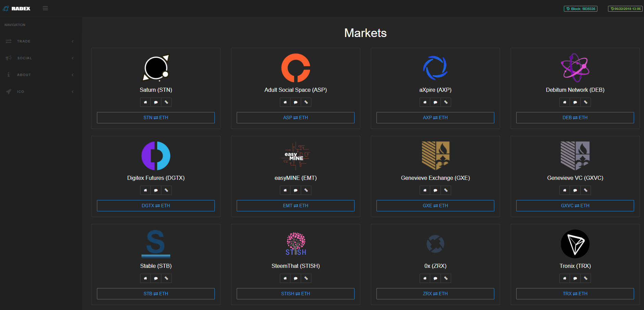This screenshot has width=644, height=310.
Task: Expand the Social menu chevron
Action: [x=73, y=58]
